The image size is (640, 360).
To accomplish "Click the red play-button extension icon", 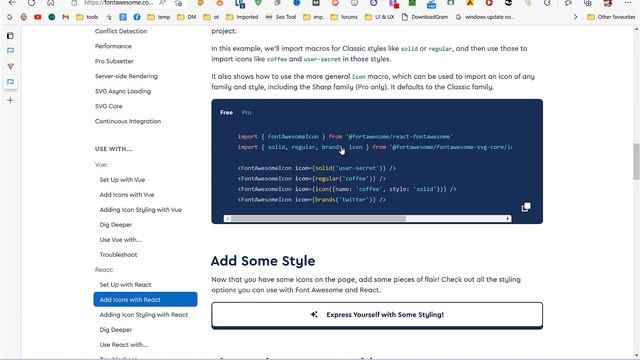I will click(x=489, y=3).
